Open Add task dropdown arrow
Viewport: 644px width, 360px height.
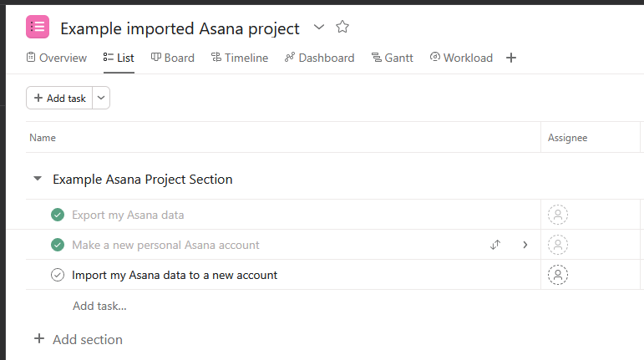pyautogui.click(x=101, y=98)
